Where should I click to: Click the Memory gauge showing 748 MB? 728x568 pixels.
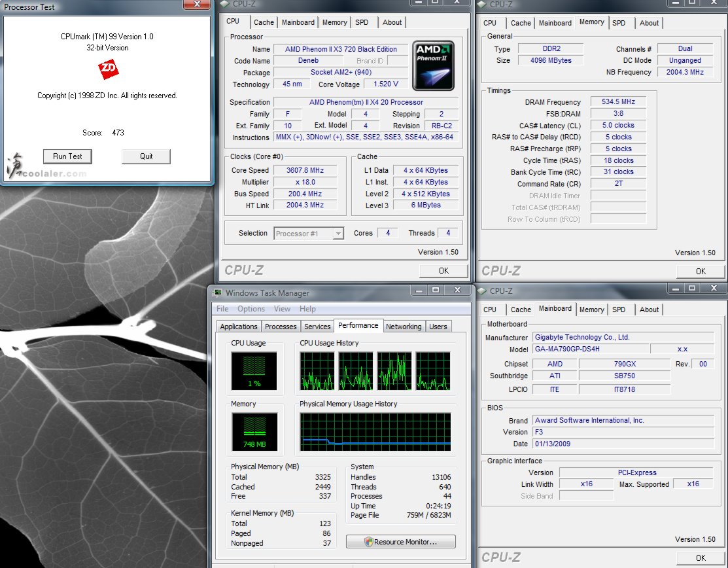coord(254,432)
